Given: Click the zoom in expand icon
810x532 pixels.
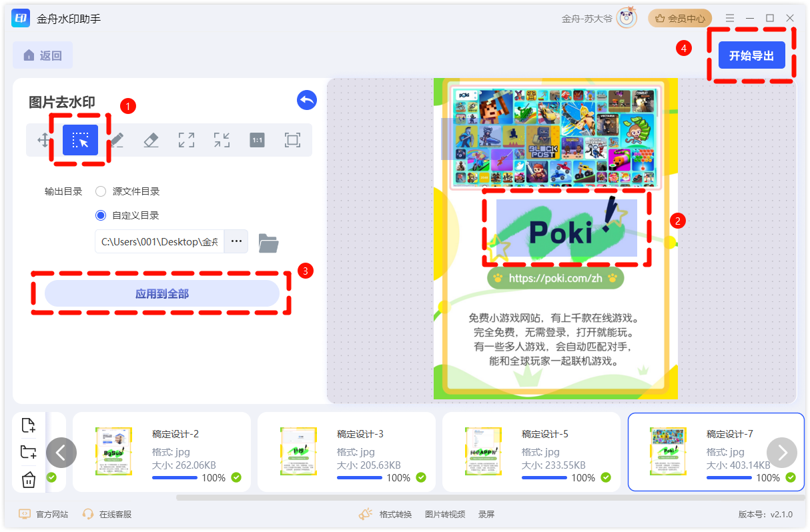Looking at the screenshot, I should [186, 140].
